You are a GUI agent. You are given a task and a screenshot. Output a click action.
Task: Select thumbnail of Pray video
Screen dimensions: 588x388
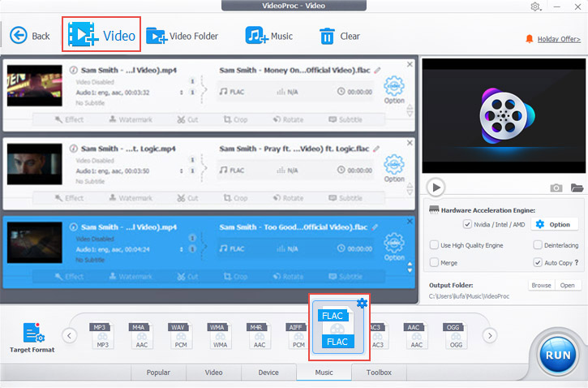click(35, 164)
